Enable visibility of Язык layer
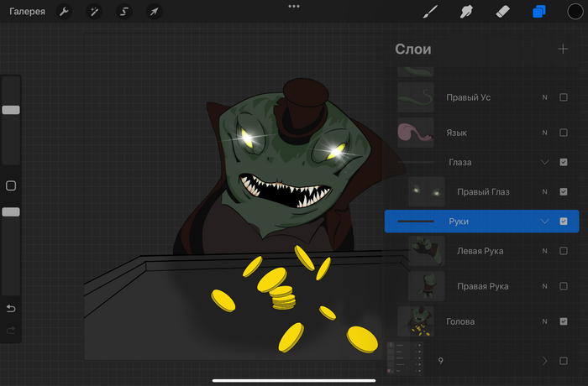Image resolution: width=588 pixels, height=386 pixels. coord(563,133)
